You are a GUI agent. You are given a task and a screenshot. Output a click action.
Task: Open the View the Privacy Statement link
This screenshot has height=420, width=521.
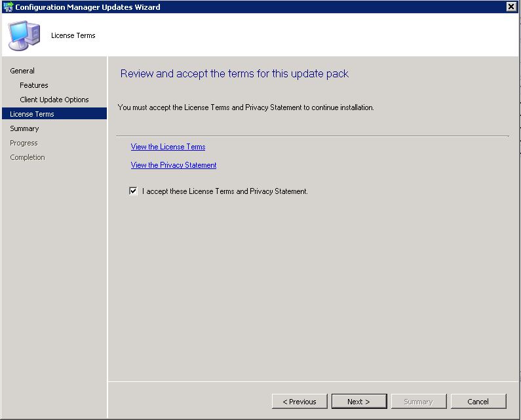174,165
